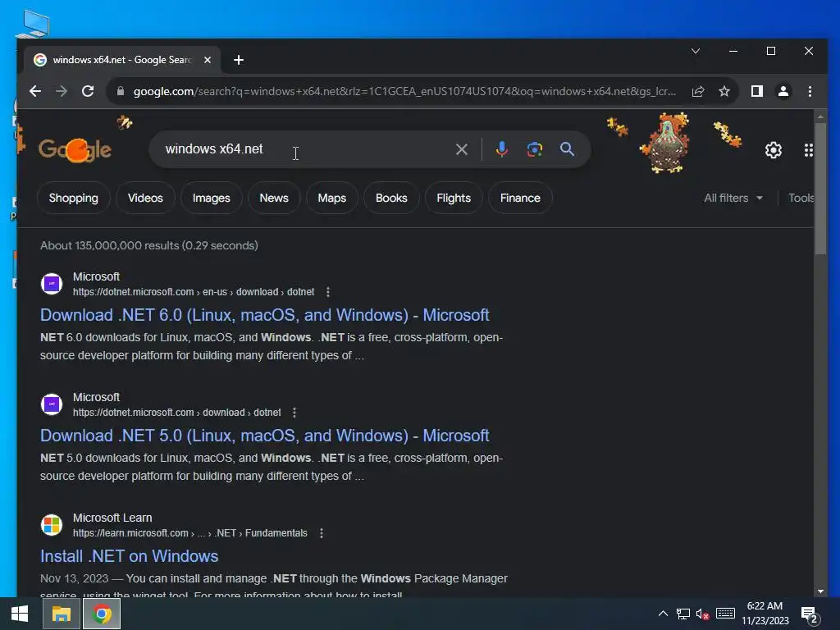The height and width of the screenshot is (630, 840).
Task: Switch to Books results
Action: pyautogui.click(x=391, y=199)
